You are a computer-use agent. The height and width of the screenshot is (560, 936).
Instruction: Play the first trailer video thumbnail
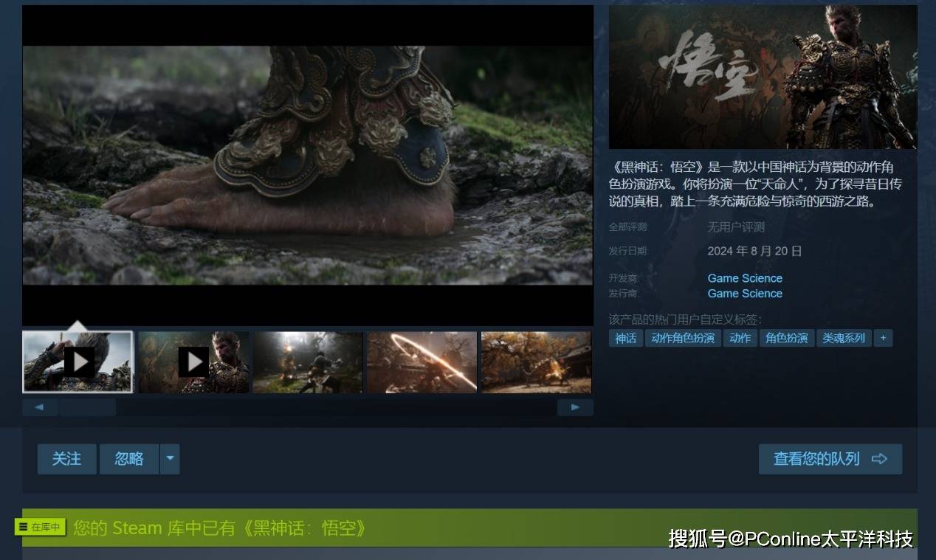coord(78,362)
